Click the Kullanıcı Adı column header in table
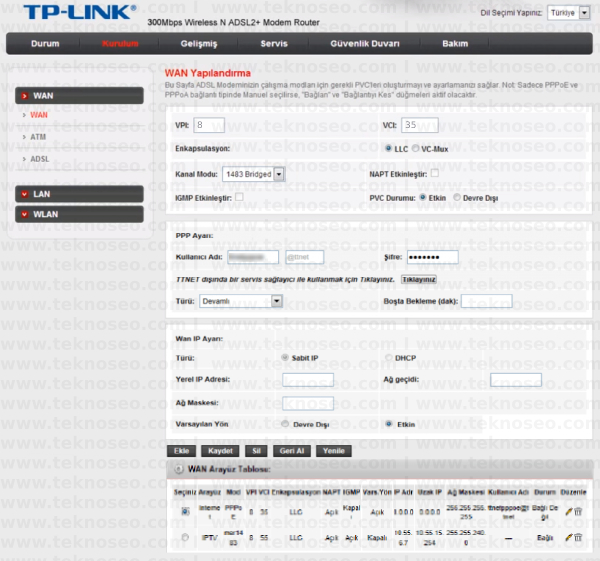This screenshot has height=561, width=600. tap(508, 492)
